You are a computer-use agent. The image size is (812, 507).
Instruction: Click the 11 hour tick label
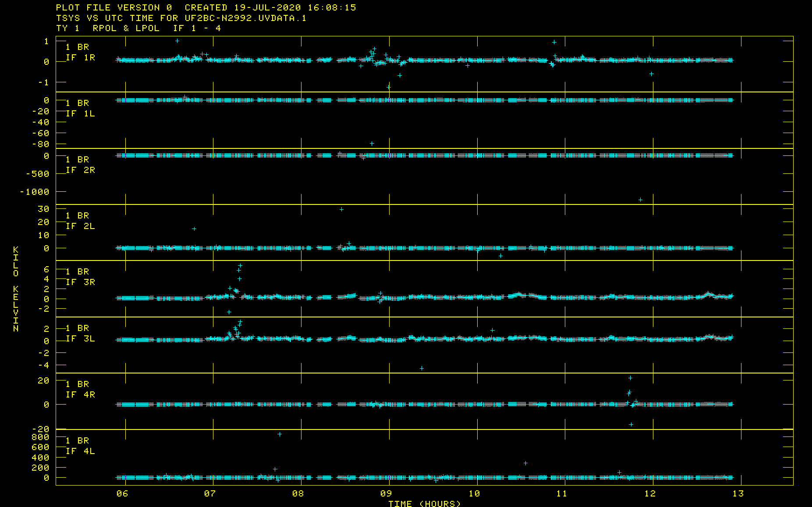point(562,494)
